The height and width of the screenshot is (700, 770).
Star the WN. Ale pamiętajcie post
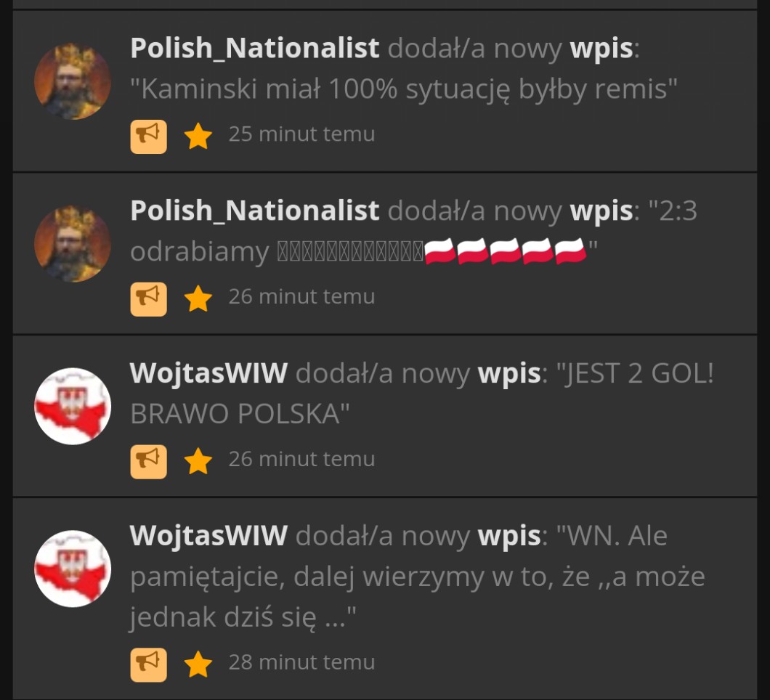[x=198, y=664]
